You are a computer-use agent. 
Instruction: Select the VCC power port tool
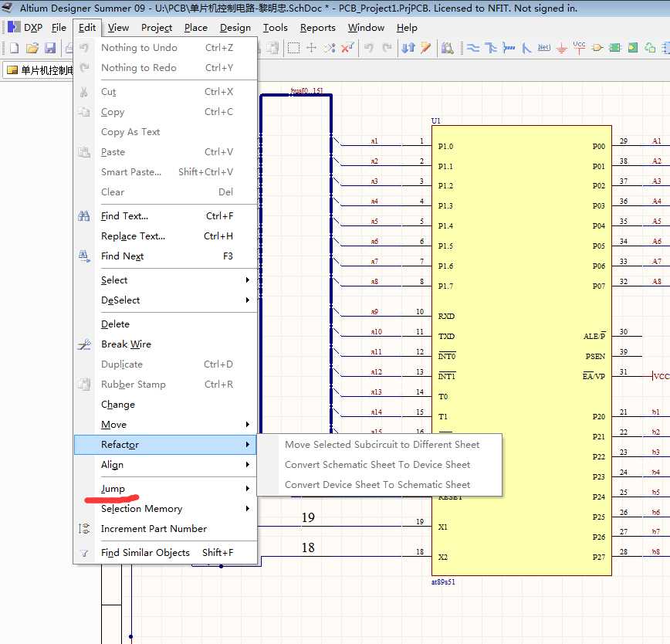click(580, 48)
